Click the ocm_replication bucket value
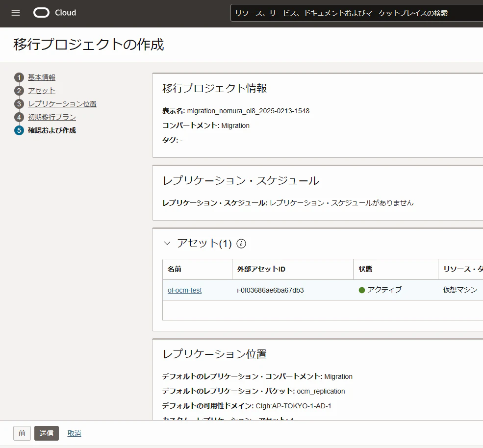 click(x=321, y=391)
